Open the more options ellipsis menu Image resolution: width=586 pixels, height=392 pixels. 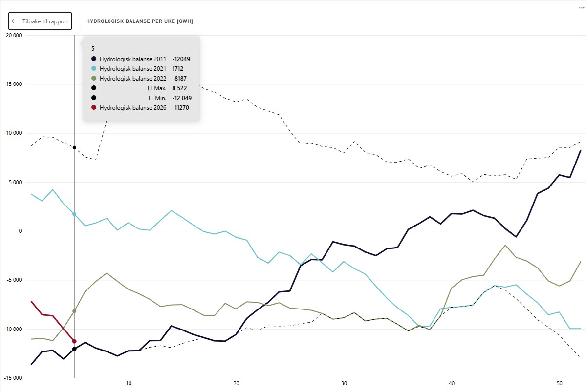[580, 8]
